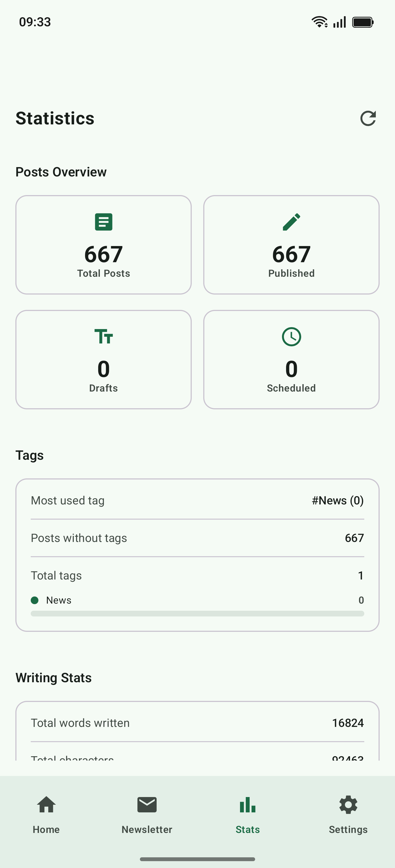Tap the Settings gear icon
Viewport: 395px width, 868px height.
348,805
